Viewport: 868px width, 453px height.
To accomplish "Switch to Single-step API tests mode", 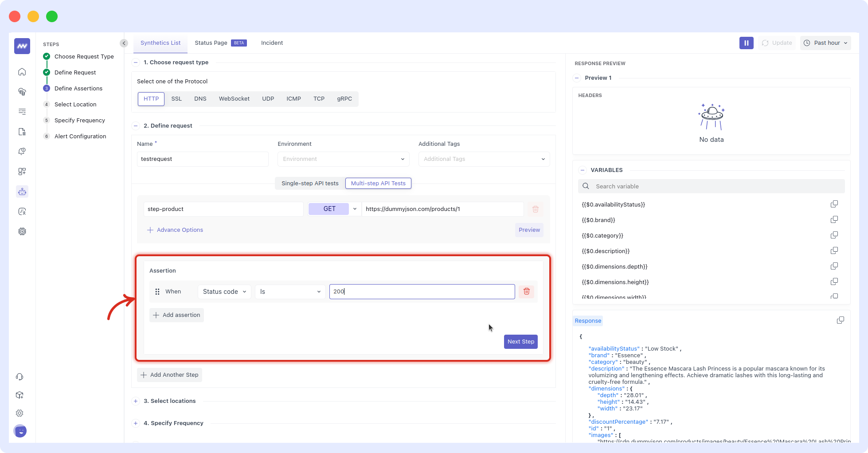I will click(x=310, y=183).
